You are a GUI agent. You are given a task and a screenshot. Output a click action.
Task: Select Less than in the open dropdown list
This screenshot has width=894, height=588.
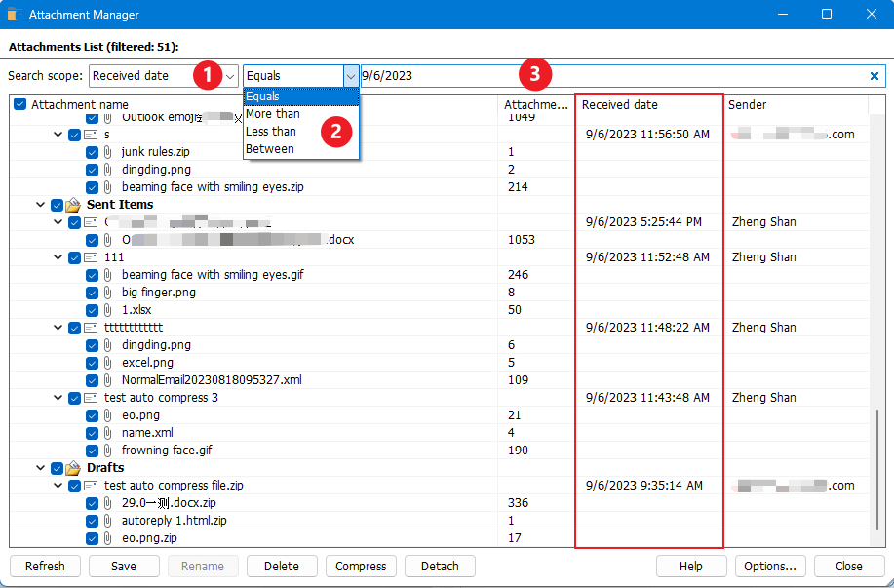coord(271,131)
